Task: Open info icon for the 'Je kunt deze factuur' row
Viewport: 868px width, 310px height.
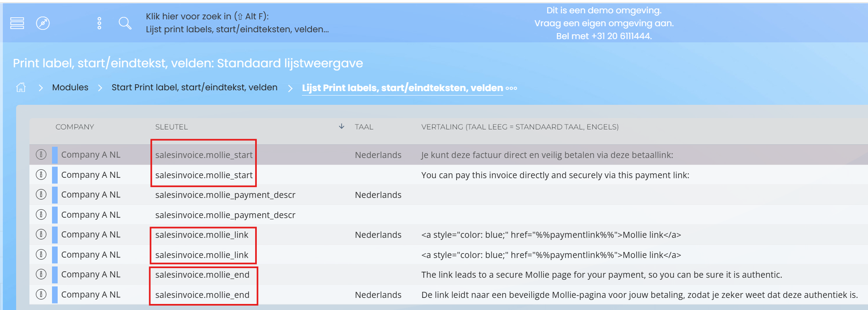Action: point(41,154)
